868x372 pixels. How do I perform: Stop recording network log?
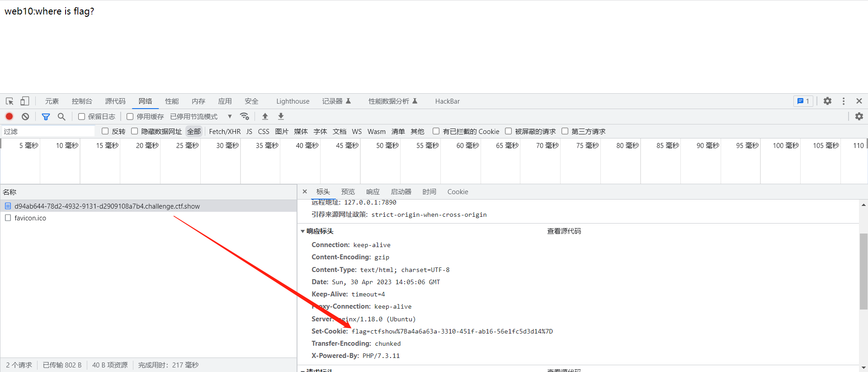tap(9, 116)
